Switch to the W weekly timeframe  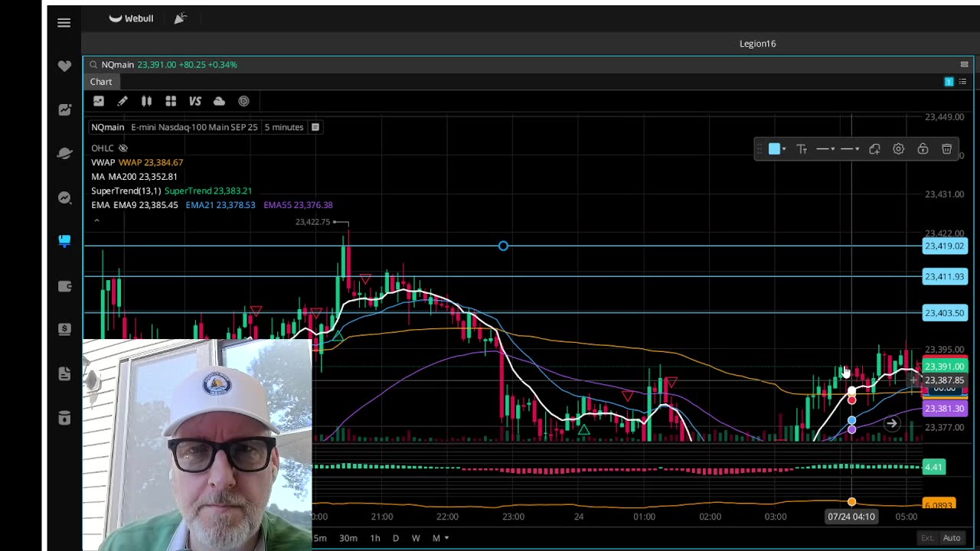coord(416,538)
